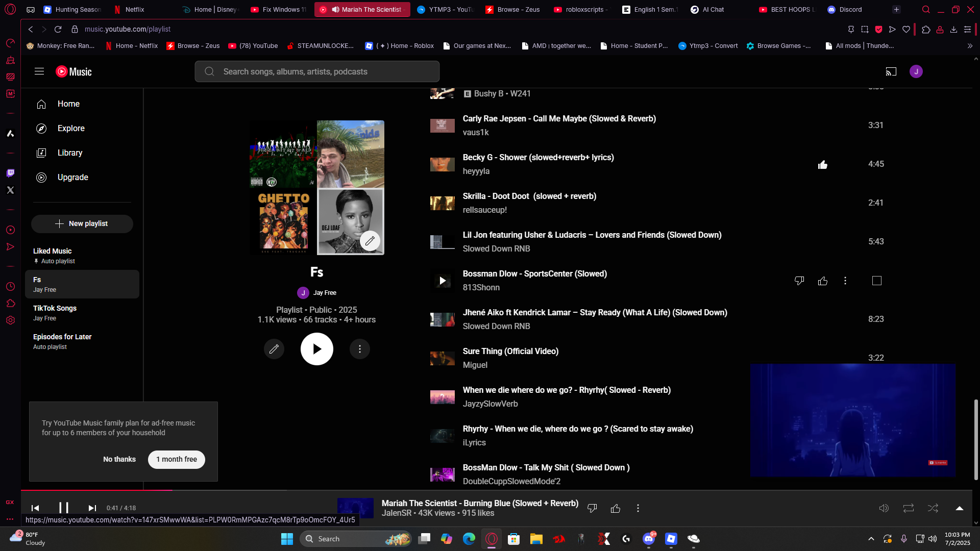Open more actions for SportsCenter (Slowed) row
Image resolution: width=980 pixels, height=551 pixels.
coord(845,281)
